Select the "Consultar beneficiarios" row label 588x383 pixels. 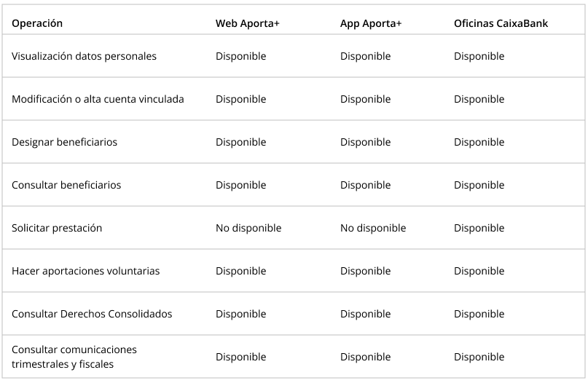[66, 185]
